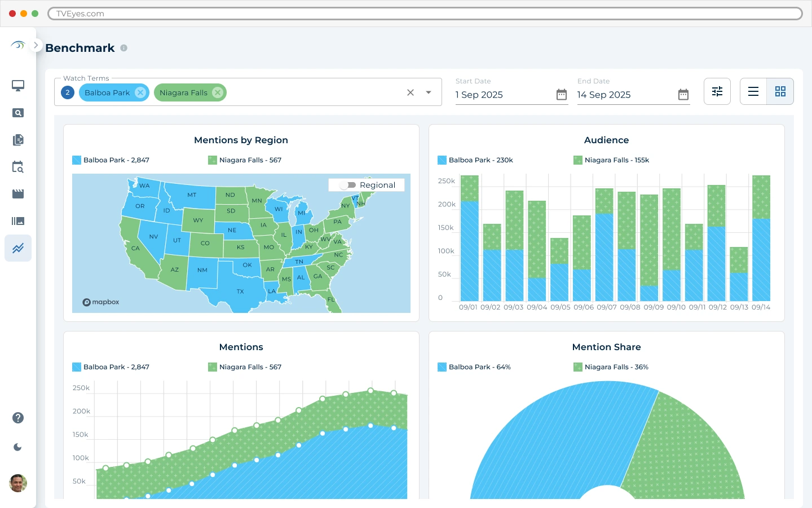Screen dimensions: 812x508
Task: Open the media library sidebar icon
Action: 18,221
